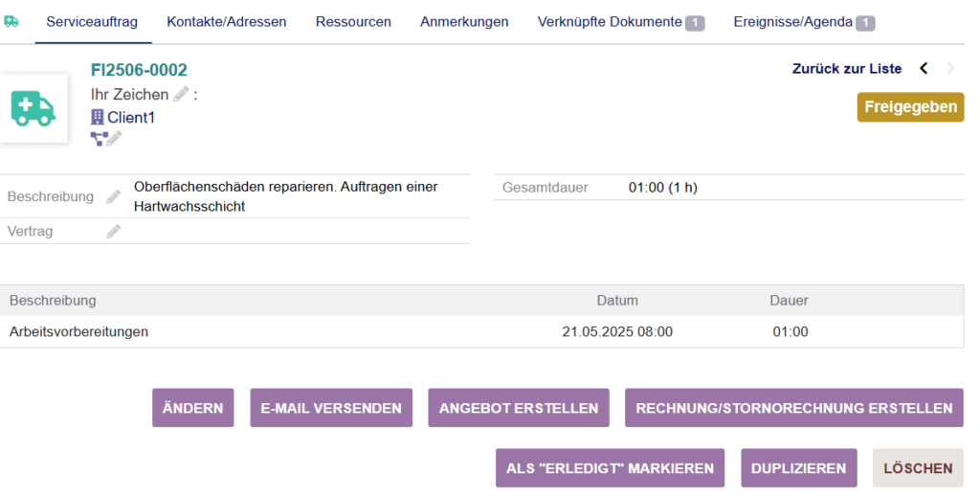Click the pencil icon beside Vertrag
The image size is (980, 498).
pyautogui.click(x=114, y=231)
